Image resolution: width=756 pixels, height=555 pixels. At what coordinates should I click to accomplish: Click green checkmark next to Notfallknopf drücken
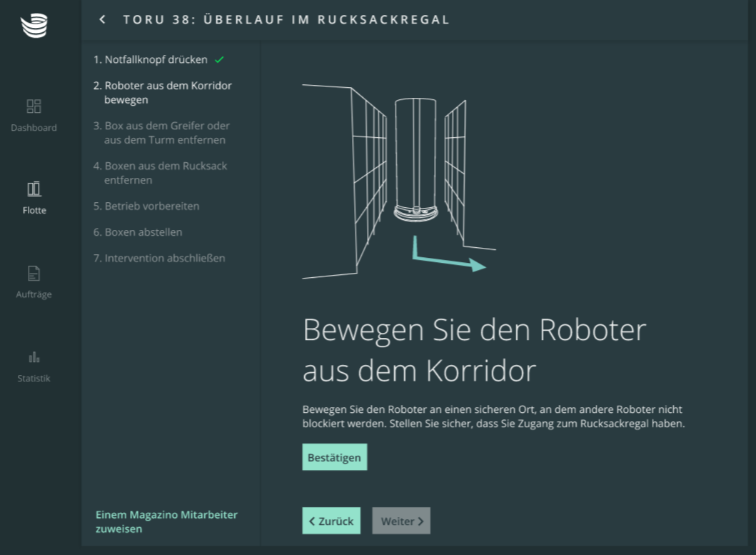(219, 60)
